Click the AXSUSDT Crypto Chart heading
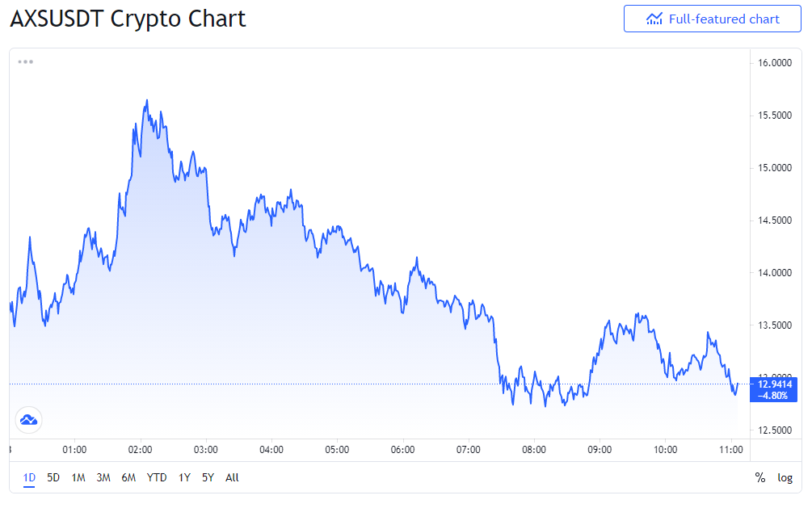 tap(128, 19)
